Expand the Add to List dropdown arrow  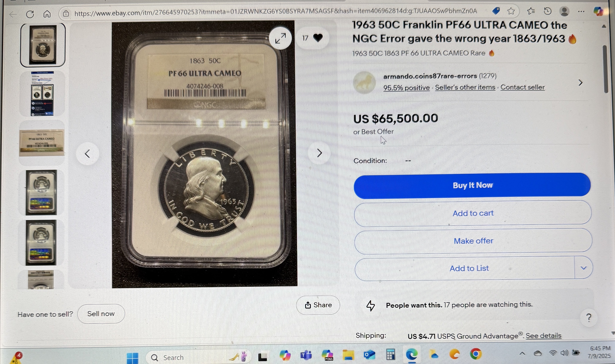pyautogui.click(x=584, y=268)
